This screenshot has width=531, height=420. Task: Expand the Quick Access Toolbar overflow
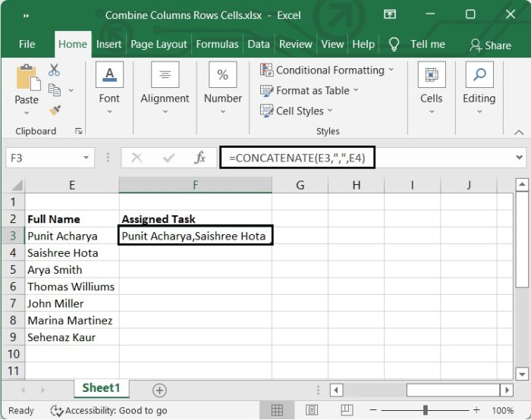26,16
